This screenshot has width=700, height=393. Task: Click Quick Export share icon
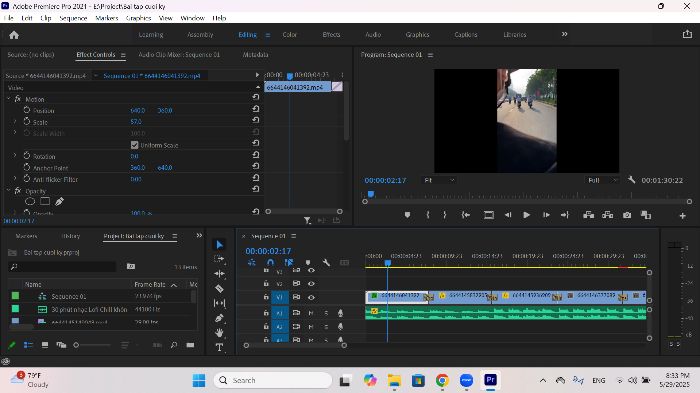tap(687, 34)
